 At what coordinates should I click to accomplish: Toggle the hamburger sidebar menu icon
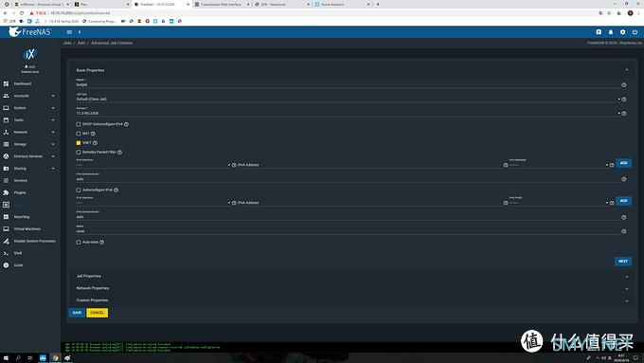(69, 32)
